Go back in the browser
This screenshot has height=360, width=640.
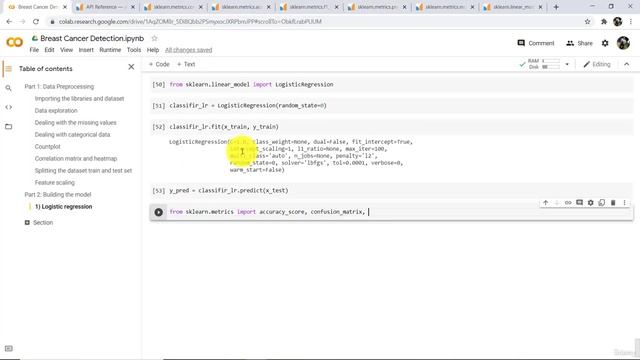(x=9, y=22)
